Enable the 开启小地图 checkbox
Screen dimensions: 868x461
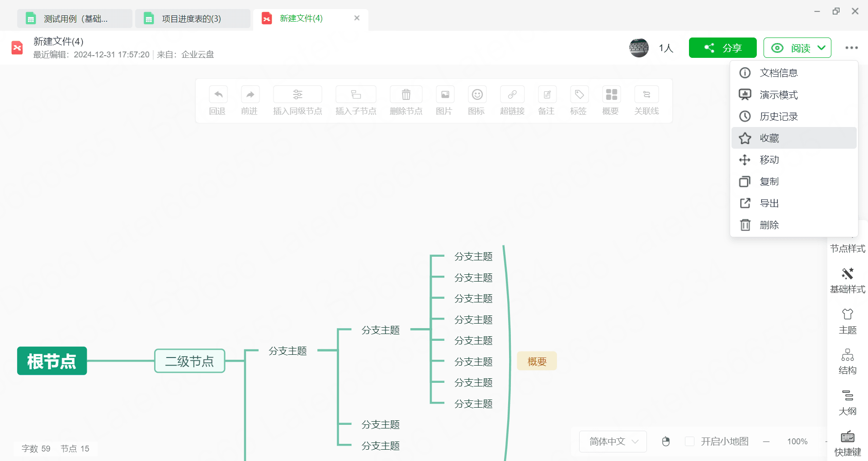pyautogui.click(x=689, y=441)
